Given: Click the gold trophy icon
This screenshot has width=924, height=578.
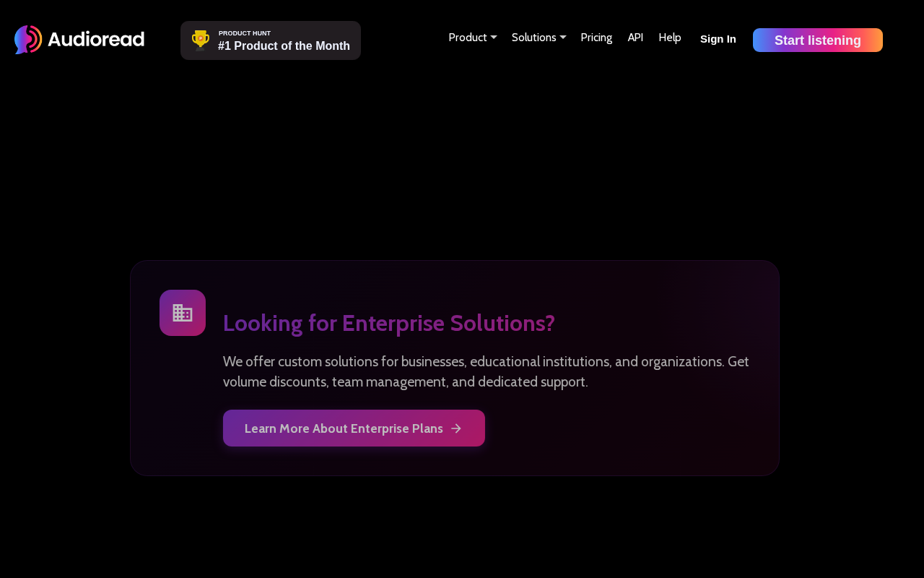Looking at the screenshot, I should pyautogui.click(x=201, y=40).
